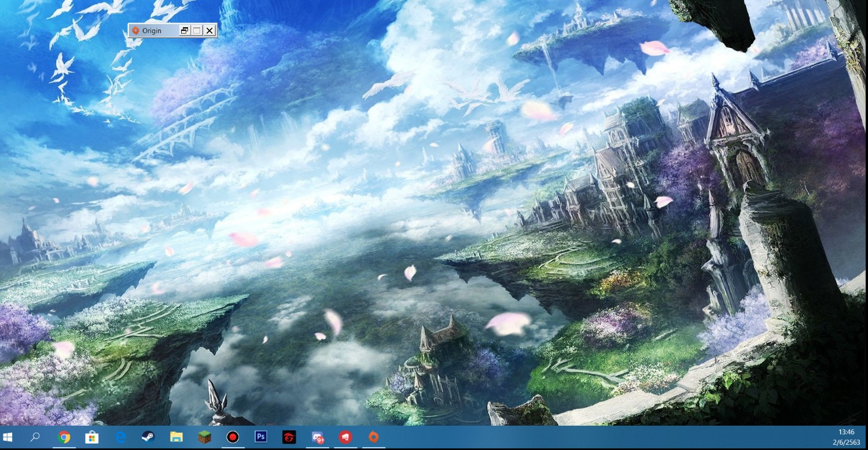Viewport: 868px width, 450px height.
Task: Open File Explorer from the taskbar
Action: pos(176,437)
